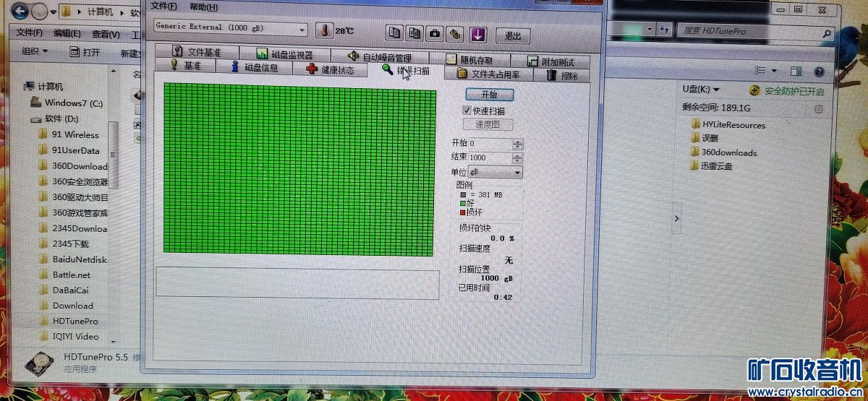Image resolution: width=868 pixels, height=401 pixels.
Task: Open the BaiduNetdisk folder in the tree
Action: (72, 259)
